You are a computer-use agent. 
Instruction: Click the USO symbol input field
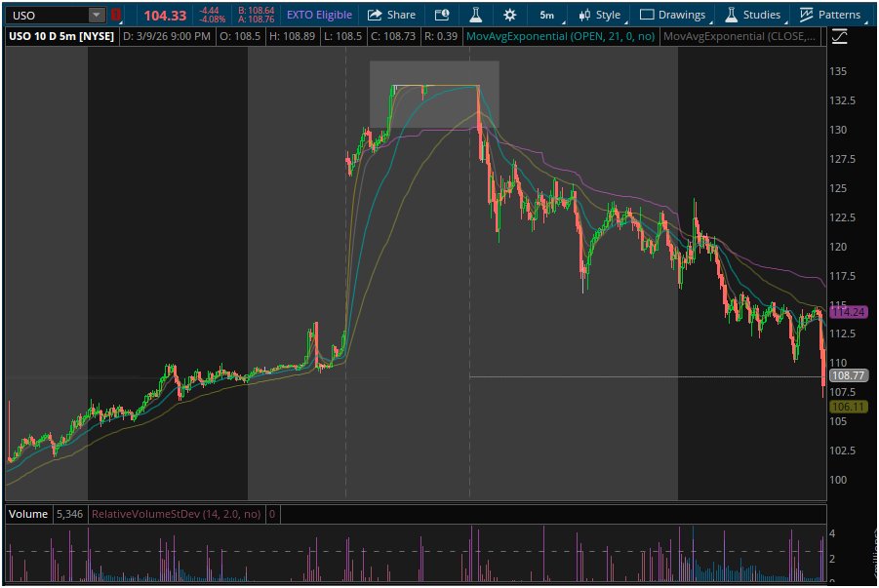47,16
